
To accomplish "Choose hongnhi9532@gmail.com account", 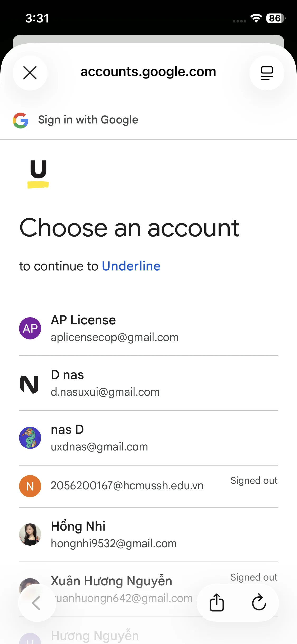I will [114, 535].
